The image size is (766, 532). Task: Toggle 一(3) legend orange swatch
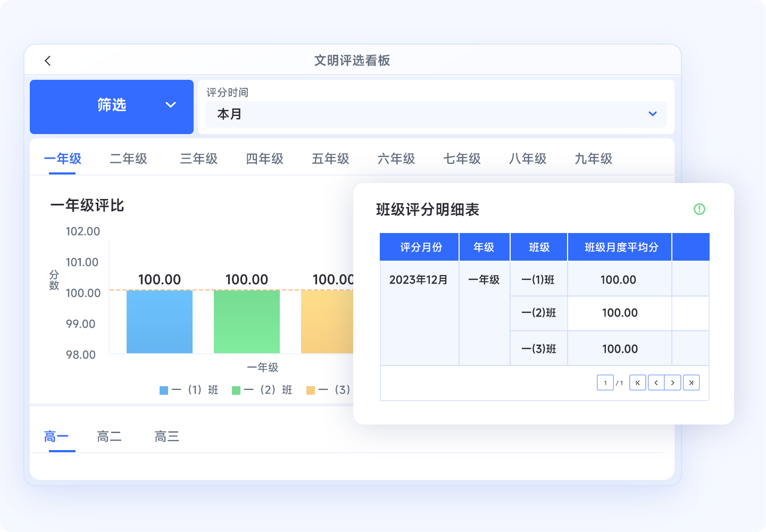point(311,390)
